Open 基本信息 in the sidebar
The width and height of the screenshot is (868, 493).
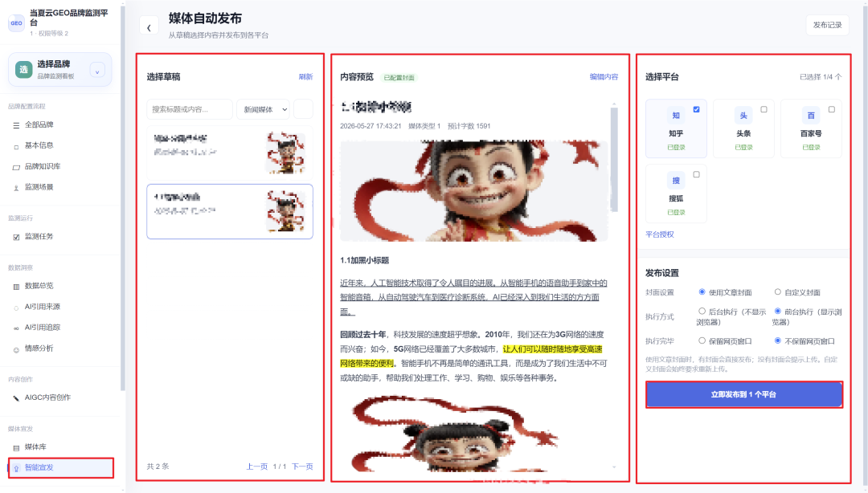click(39, 145)
